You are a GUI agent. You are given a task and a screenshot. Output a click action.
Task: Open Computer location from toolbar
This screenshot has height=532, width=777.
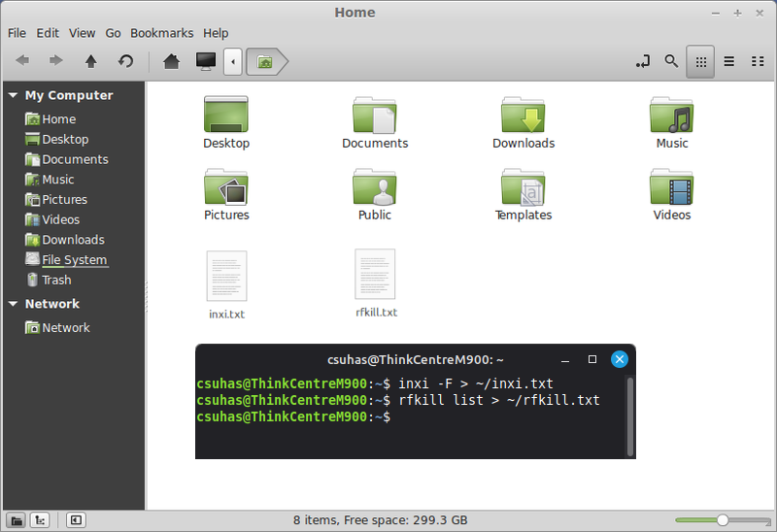(x=205, y=61)
